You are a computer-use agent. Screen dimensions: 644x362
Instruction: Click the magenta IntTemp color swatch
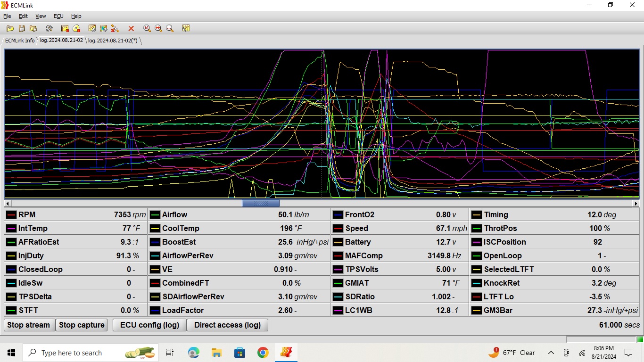point(11,229)
